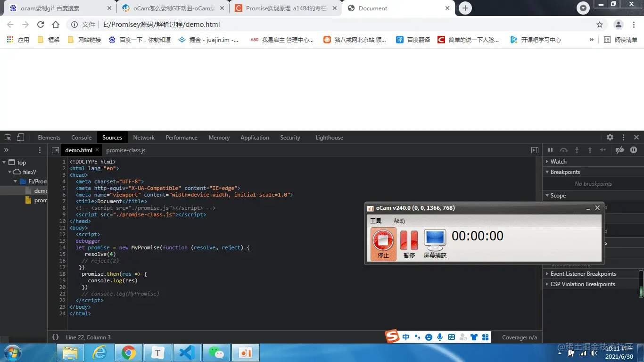The image size is (644, 362).
Task: Switch to the Network tab
Action: pyautogui.click(x=144, y=138)
